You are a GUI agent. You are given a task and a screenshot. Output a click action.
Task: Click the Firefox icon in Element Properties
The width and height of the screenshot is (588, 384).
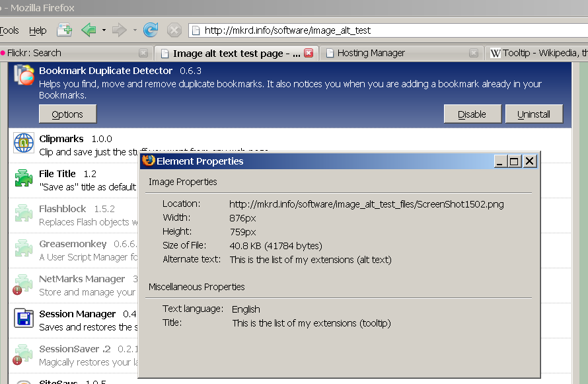149,161
